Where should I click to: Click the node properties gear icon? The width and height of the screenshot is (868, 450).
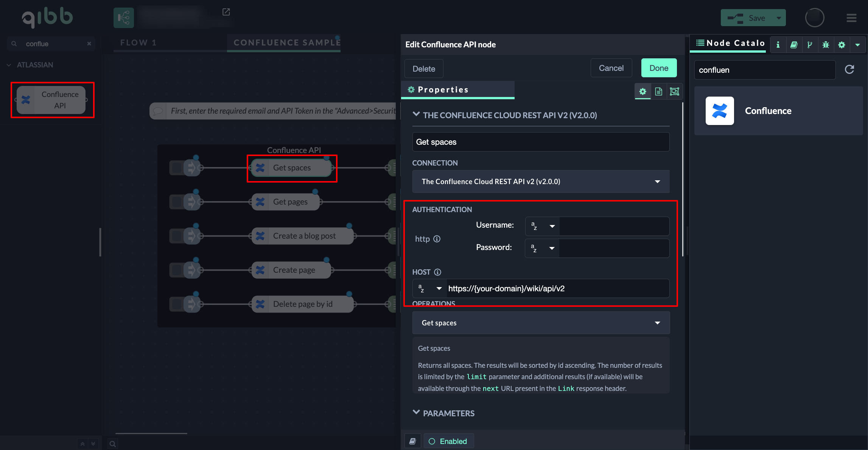[642, 91]
